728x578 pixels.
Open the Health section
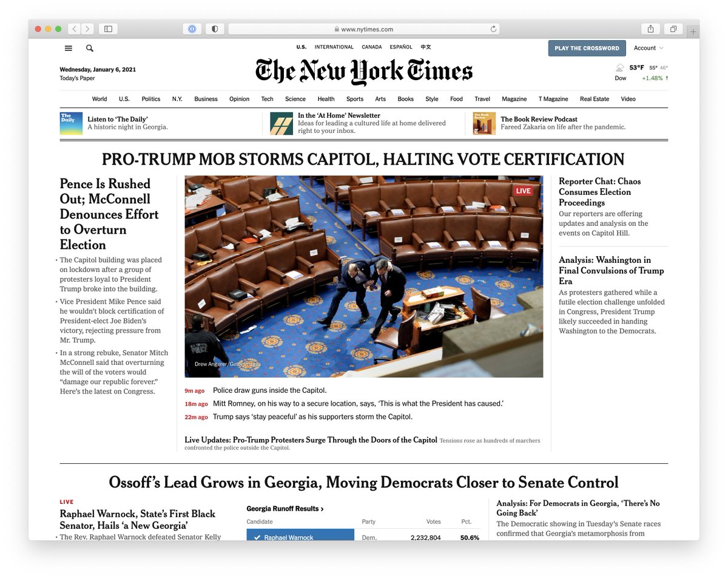pos(326,99)
